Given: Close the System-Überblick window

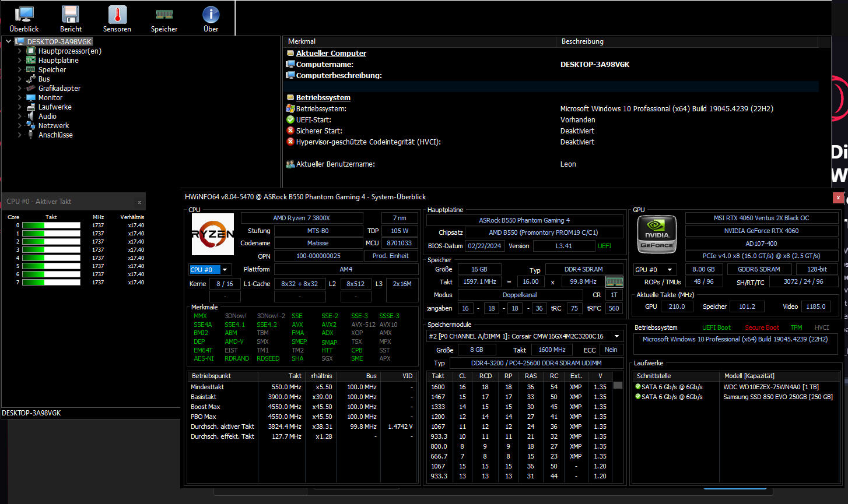Looking at the screenshot, I should pyautogui.click(x=839, y=198).
